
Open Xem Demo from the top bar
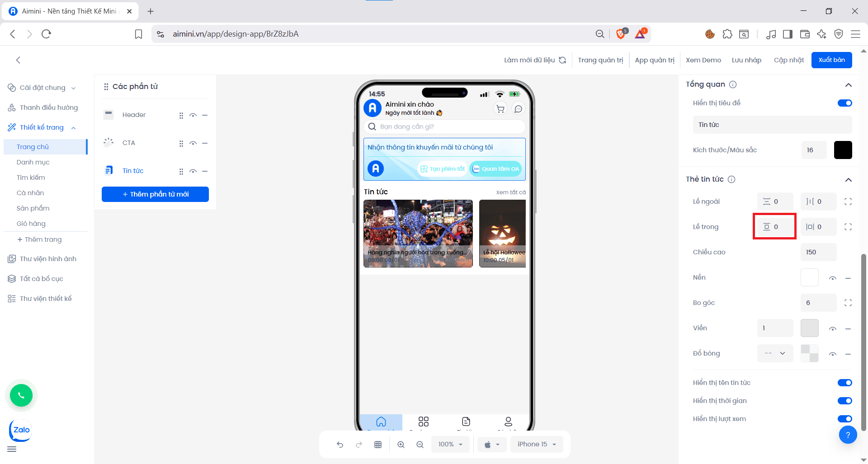tap(703, 60)
